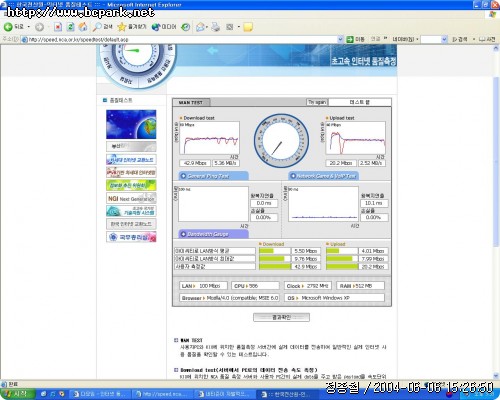Click the NGI Next Generation banner
The height and width of the screenshot is (400, 500).
(131, 198)
